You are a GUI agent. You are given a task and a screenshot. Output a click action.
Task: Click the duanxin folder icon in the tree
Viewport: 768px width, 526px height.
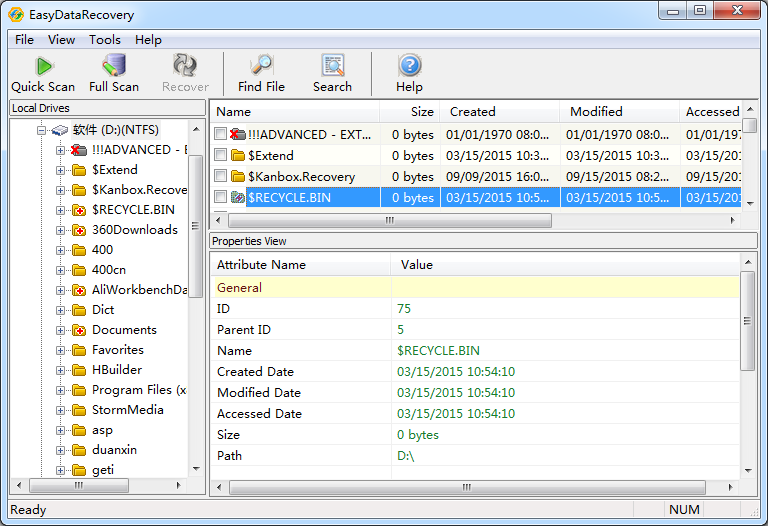[79, 451]
